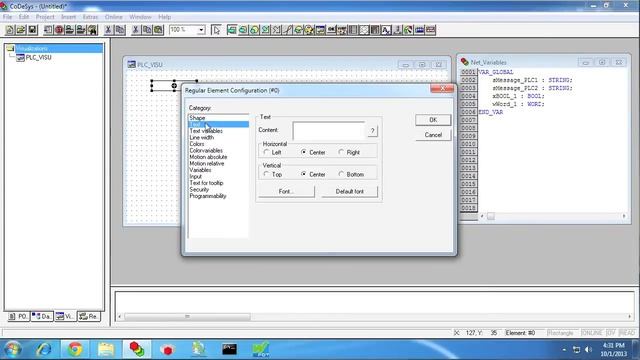The image size is (640, 360).
Task: Click the Windows Start button
Action: coord(12,349)
